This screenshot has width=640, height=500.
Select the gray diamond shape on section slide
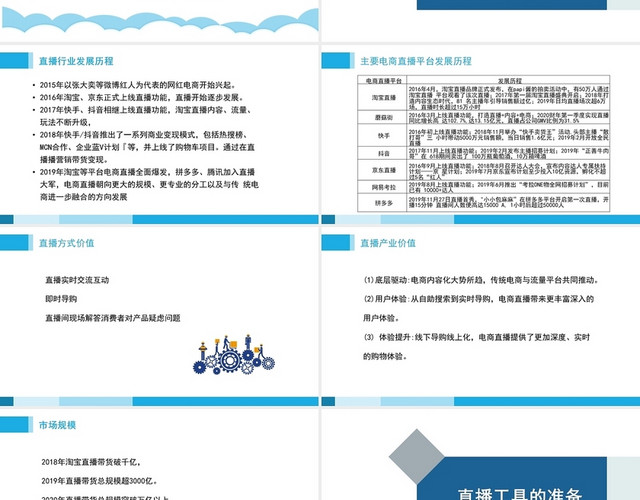417,456
